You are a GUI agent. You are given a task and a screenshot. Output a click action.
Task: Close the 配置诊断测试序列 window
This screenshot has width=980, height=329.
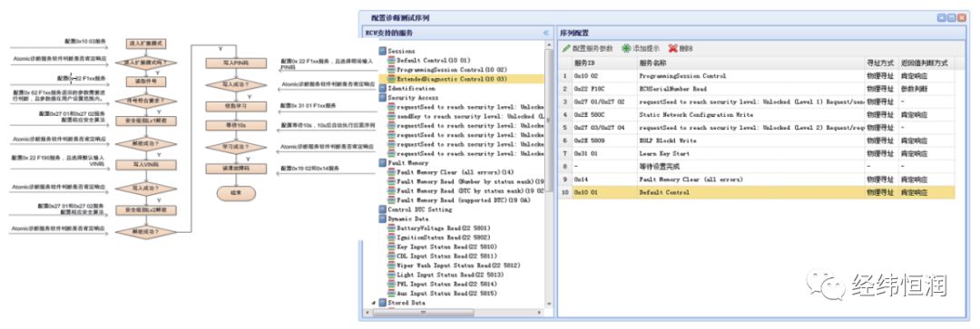[x=962, y=18]
